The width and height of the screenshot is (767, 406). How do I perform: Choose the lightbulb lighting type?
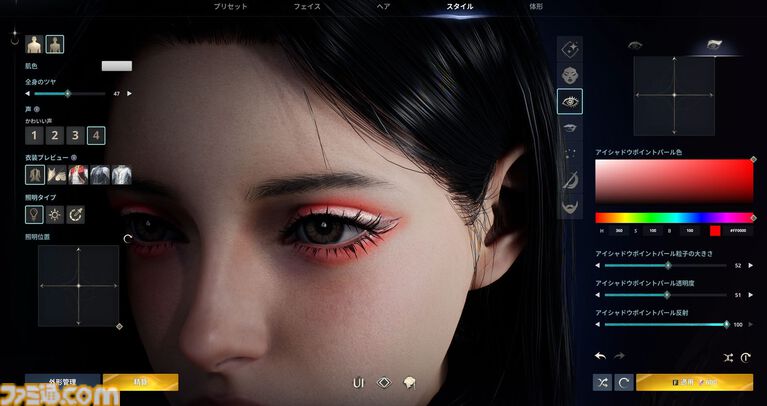34,215
